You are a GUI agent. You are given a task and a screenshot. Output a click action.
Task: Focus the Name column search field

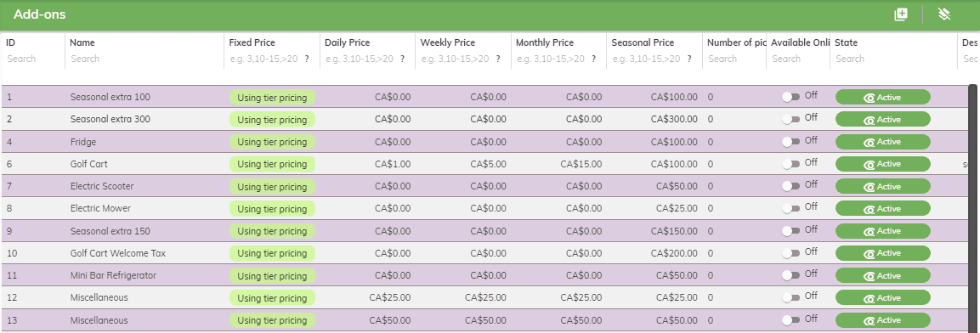145,59
